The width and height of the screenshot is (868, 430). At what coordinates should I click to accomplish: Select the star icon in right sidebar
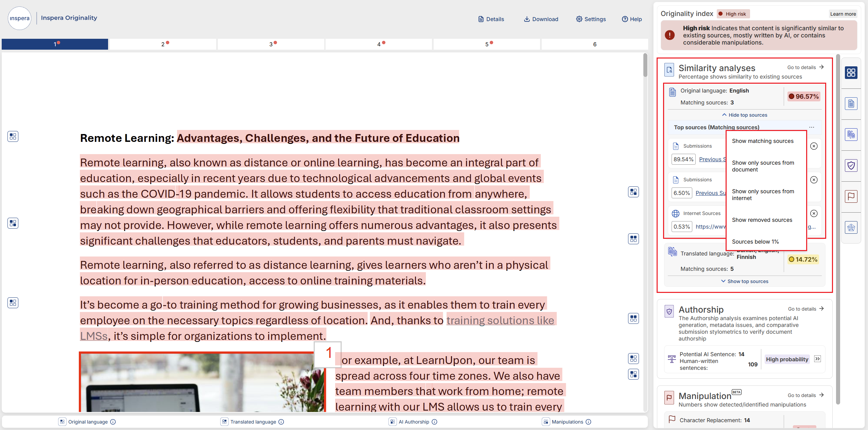[851, 227]
